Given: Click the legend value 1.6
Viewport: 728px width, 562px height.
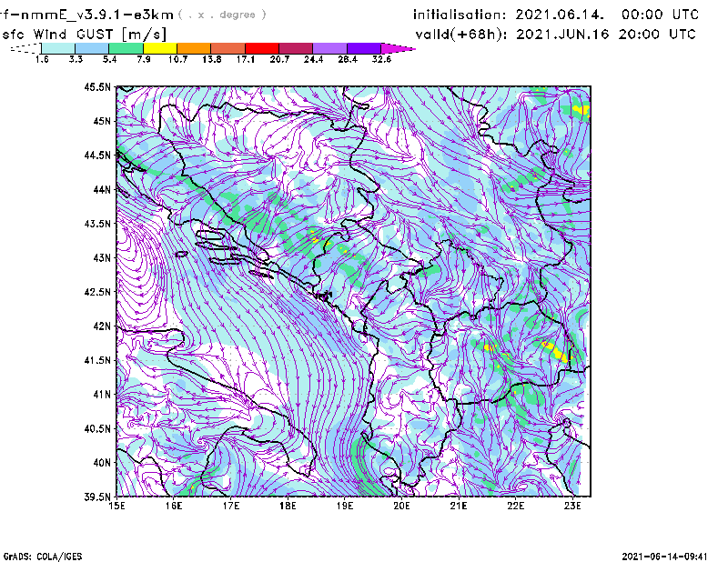Looking at the screenshot, I should pos(42,59).
